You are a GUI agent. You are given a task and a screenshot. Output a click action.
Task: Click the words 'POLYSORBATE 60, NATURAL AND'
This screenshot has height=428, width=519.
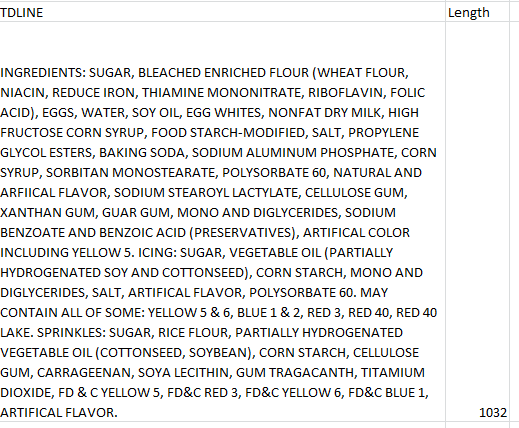pyautogui.click(x=322, y=173)
